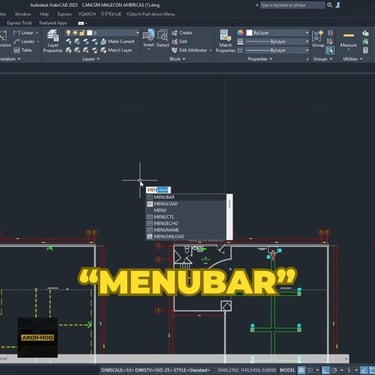The height and width of the screenshot is (375, 375).
Task: Click the coordinates readout in status bar
Action: (x=246, y=370)
